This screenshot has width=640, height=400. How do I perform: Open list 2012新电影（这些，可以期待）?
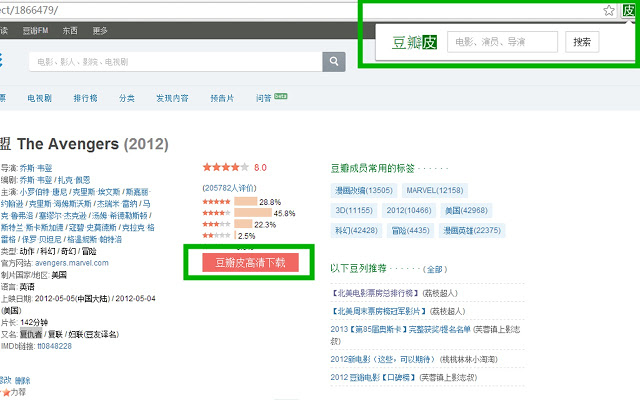coord(383,359)
